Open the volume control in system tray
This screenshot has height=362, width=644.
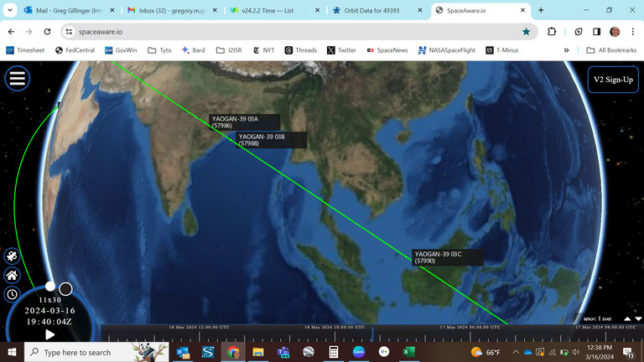(x=576, y=352)
